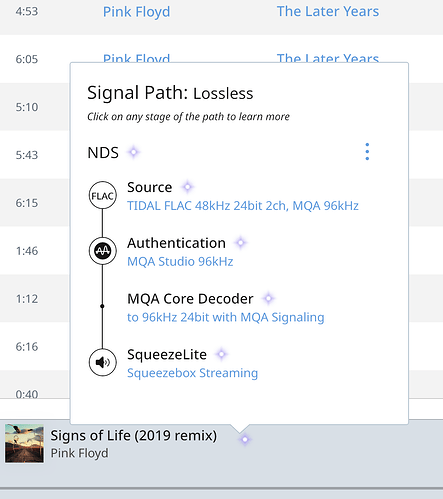This screenshot has width=443, height=499.
Task: Click the quality star next to Source
Action: [x=187, y=187]
